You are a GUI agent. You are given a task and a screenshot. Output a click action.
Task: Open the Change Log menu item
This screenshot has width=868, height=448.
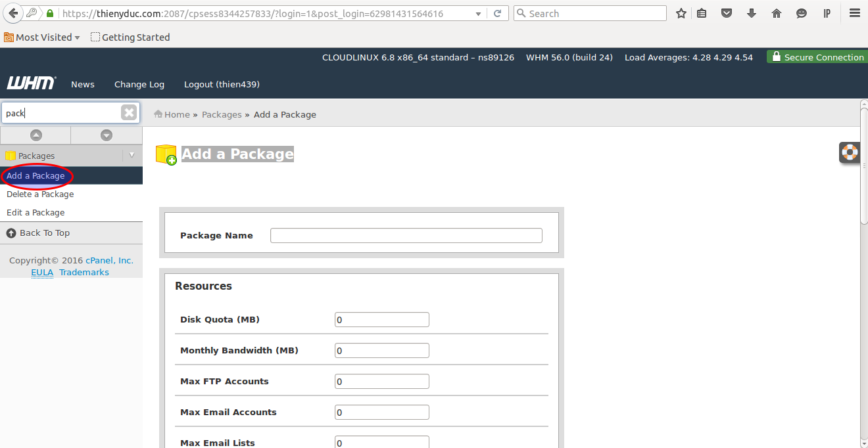(x=139, y=84)
